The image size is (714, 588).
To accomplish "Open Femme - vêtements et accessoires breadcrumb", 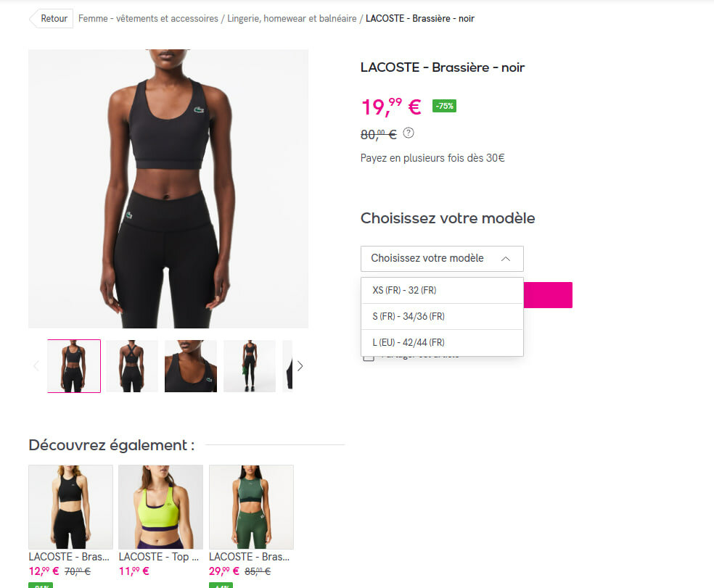I will (x=148, y=19).
